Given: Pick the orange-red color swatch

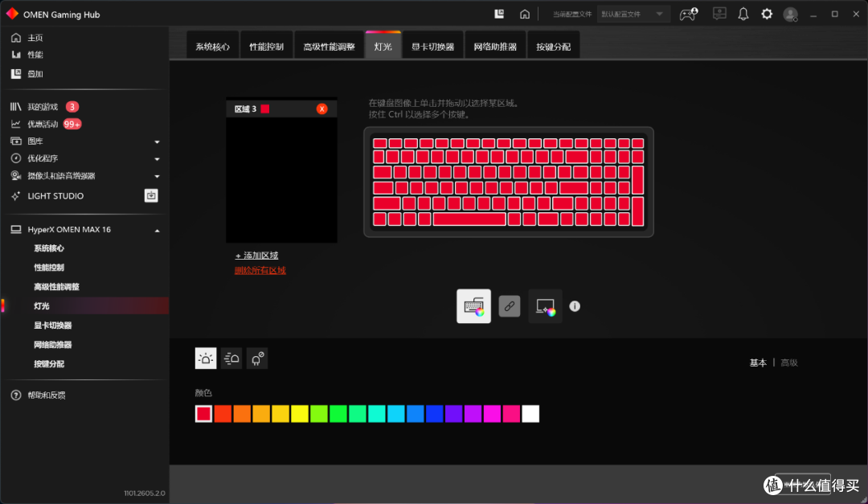Looking at the screenshot, I should point(223,414).
